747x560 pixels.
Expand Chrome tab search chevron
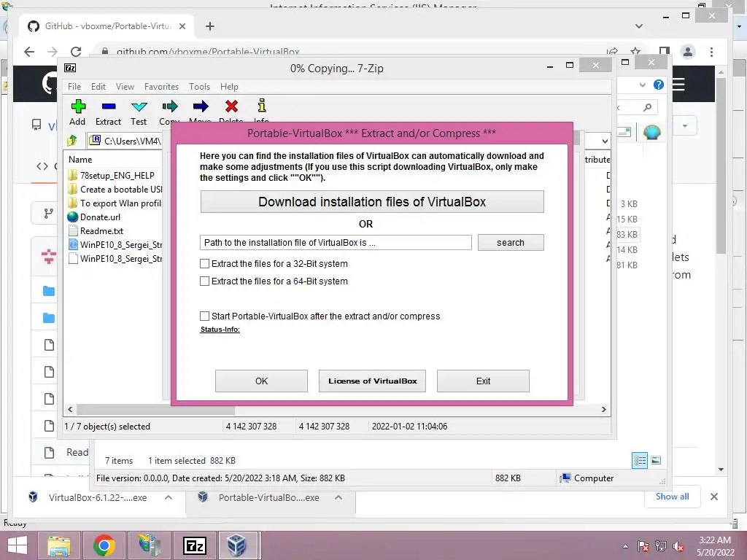(x=639, y=26)
